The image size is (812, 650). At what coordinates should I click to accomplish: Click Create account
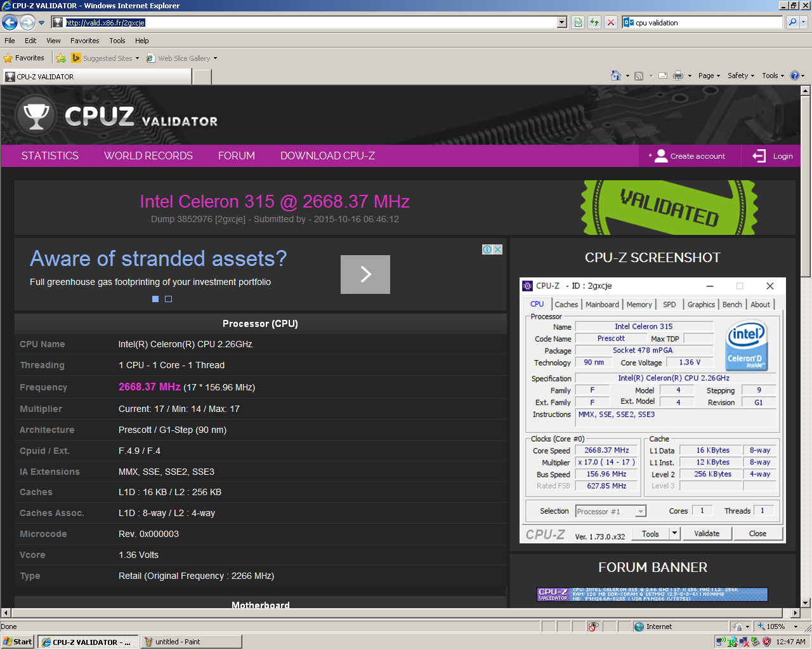tap(690, 156)
